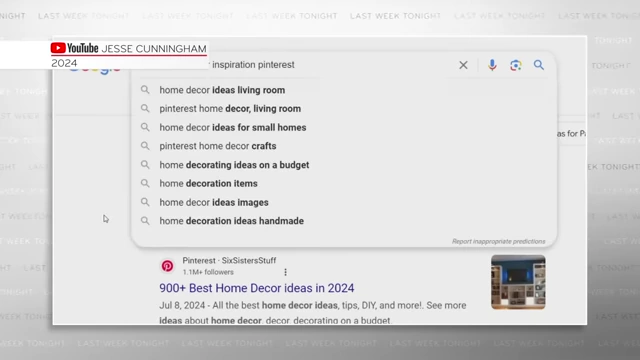Viewport: 640px width, 360px height.
Task: Open '900+ Best Home Decor ideas in 2024' result
Action: pos(257,288)
